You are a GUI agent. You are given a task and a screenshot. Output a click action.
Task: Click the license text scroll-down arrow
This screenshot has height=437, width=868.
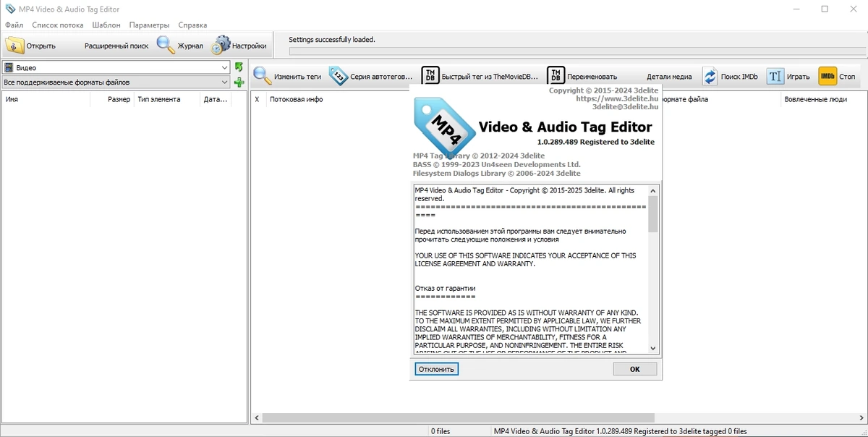point(653,348)
